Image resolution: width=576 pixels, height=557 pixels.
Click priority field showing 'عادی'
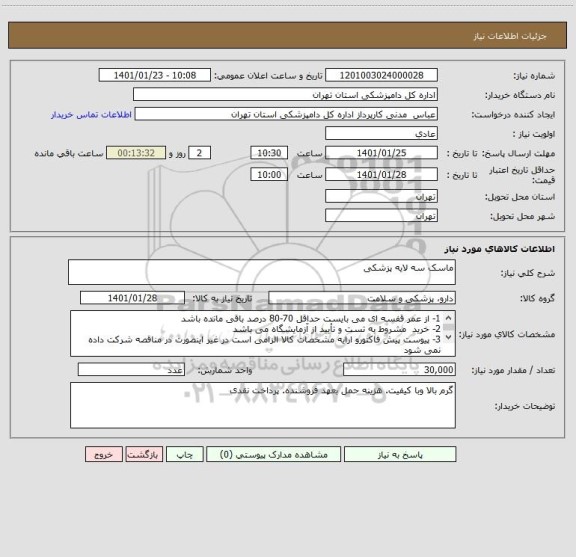(x=381, y=133)
